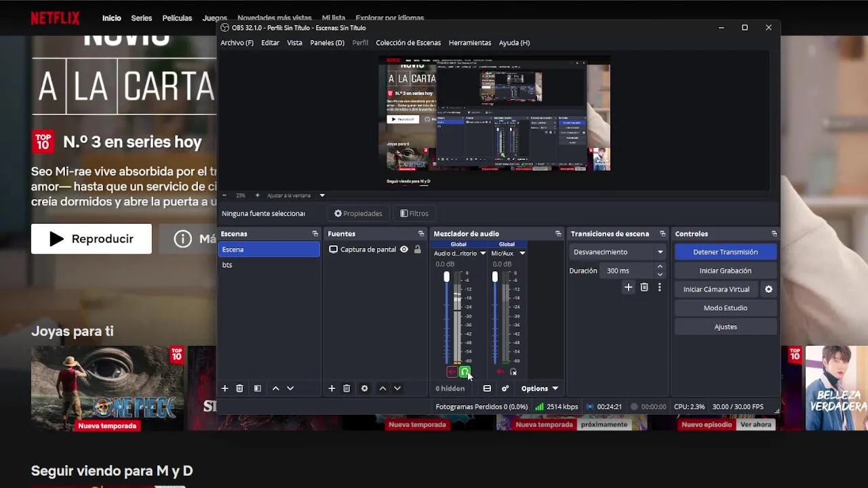Open Audio del escritorio channel dropdown arrow
The height and width of the screenshot is (488, 868).
pyautogui.click(x=483, y=253)
